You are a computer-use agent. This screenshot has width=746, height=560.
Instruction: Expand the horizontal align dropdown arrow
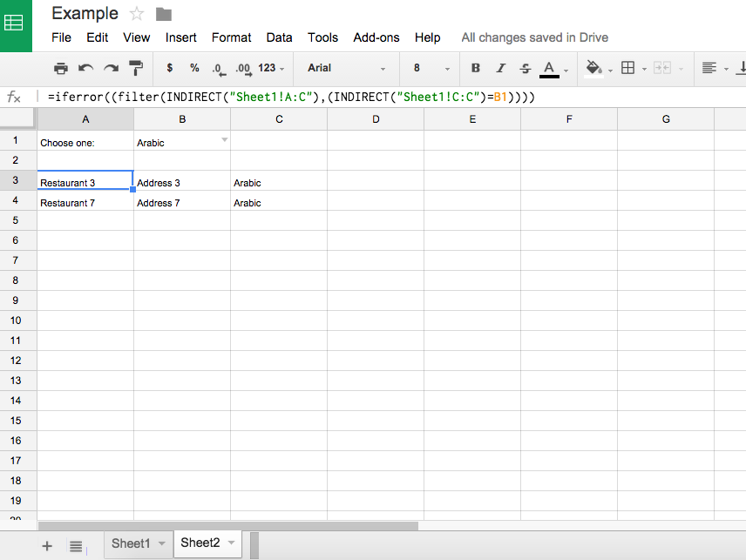coord(726,70)
